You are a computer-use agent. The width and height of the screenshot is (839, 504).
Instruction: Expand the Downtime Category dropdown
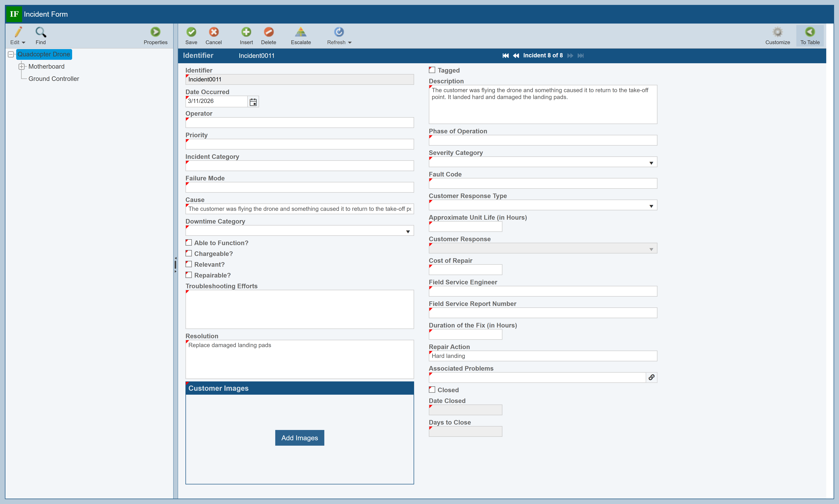[408, 231]
